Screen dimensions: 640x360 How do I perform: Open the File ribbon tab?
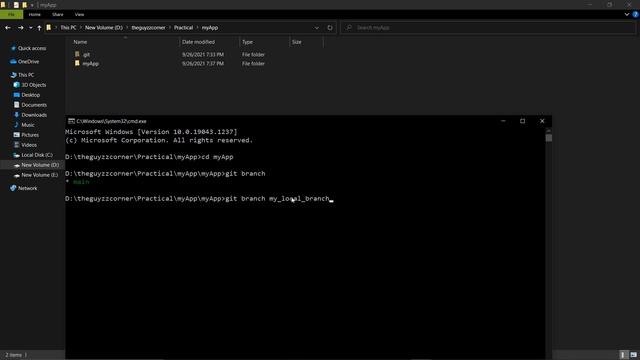click(11, 14)
